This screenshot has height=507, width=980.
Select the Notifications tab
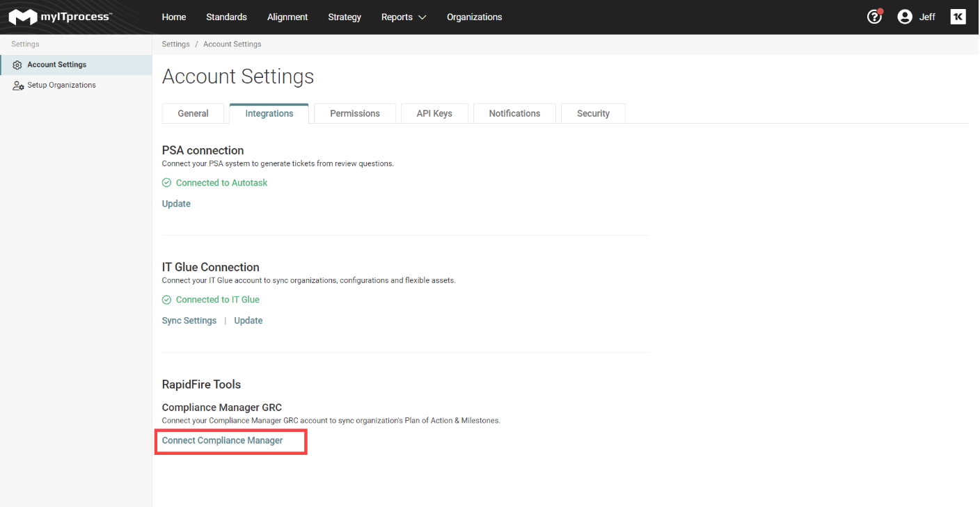[514, 113]
